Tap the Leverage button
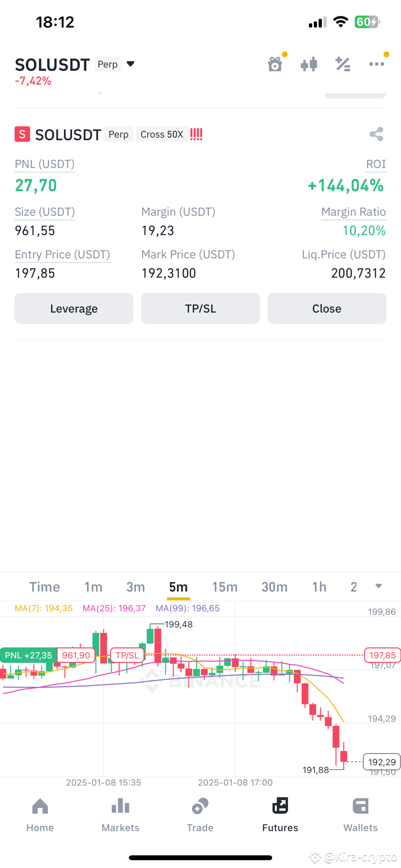The image size is (401, 868). click(74, 309)
